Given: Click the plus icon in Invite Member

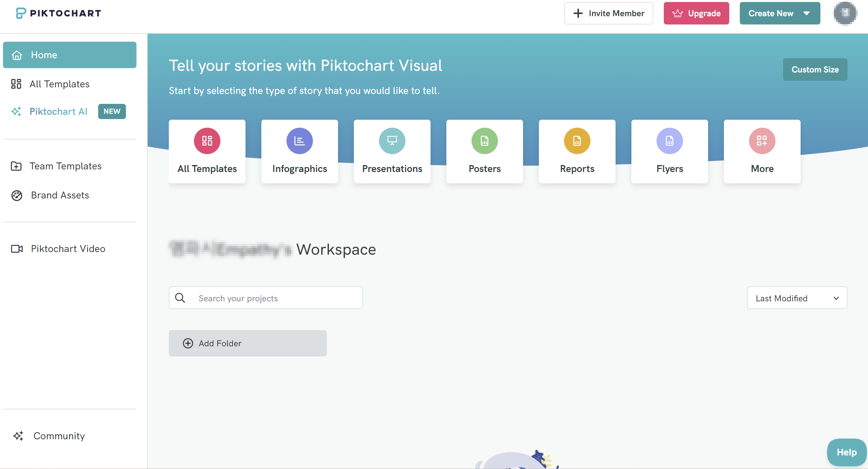Looking at the screenshot, I should click(578, 13).
